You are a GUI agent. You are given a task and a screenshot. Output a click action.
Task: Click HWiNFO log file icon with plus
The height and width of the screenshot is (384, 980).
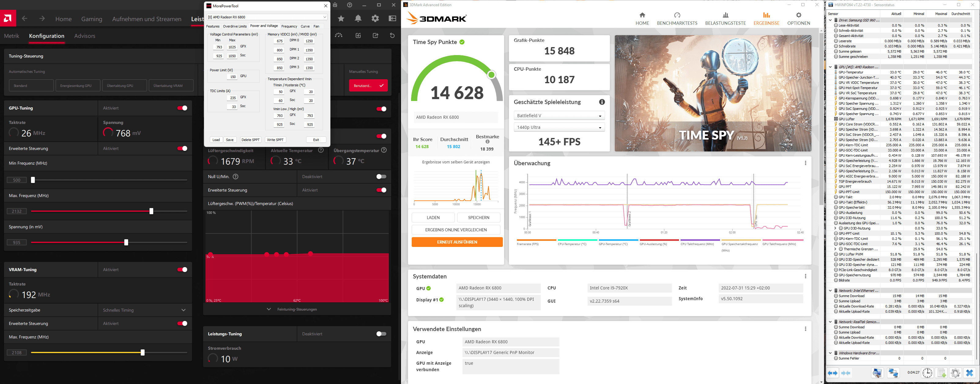[941, 373]
